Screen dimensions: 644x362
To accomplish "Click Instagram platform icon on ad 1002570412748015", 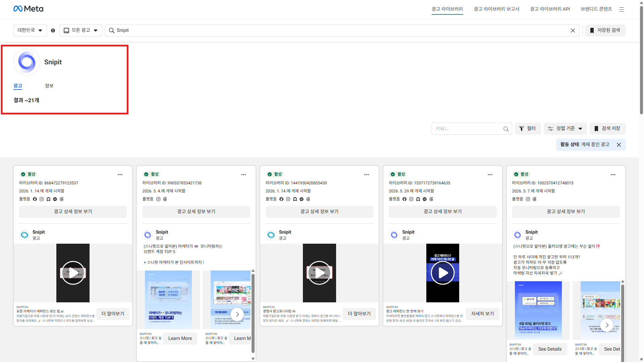I will point(528,199).
